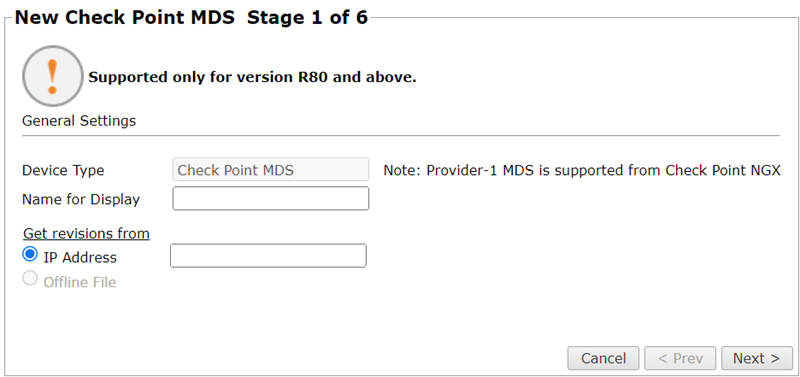Select the IP Address radio button
The image size is (800, 377).
pos(30,254)
